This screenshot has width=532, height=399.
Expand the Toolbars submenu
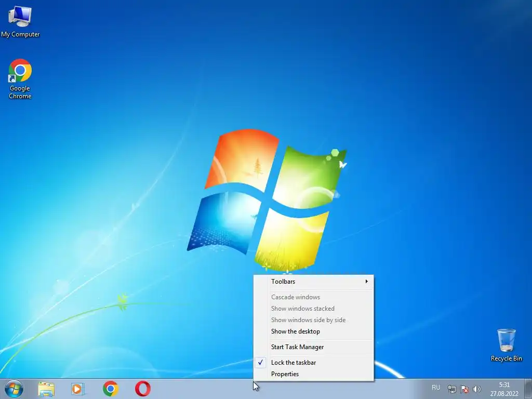coord(313,282)
